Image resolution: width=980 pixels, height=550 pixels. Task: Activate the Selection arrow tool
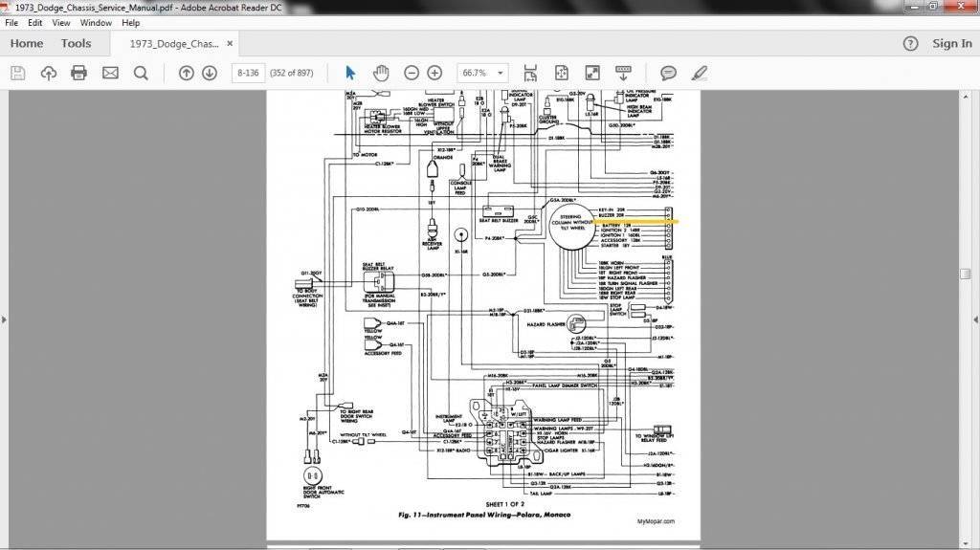click(x=350, y=73)
